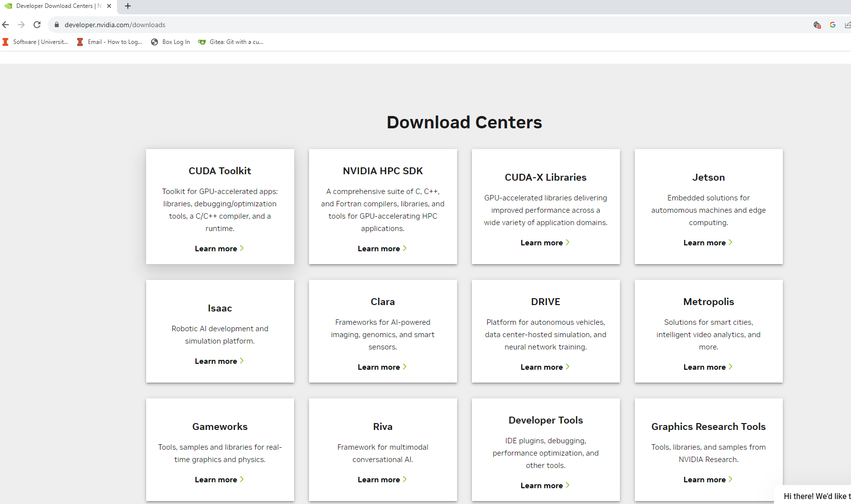The height and width of the screenshot is (504, 851).
Task: Learn more about Developer Tools
Action: [x=545, y=486]
